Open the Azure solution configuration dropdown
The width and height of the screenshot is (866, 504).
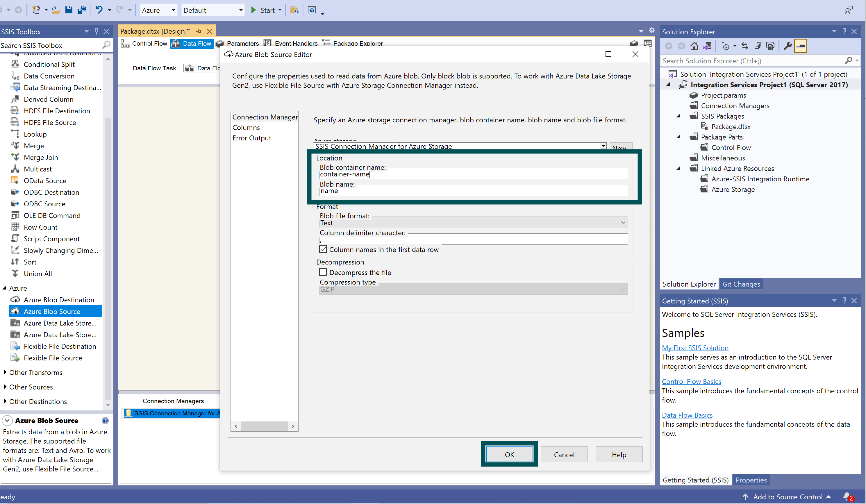coord(158,10)
